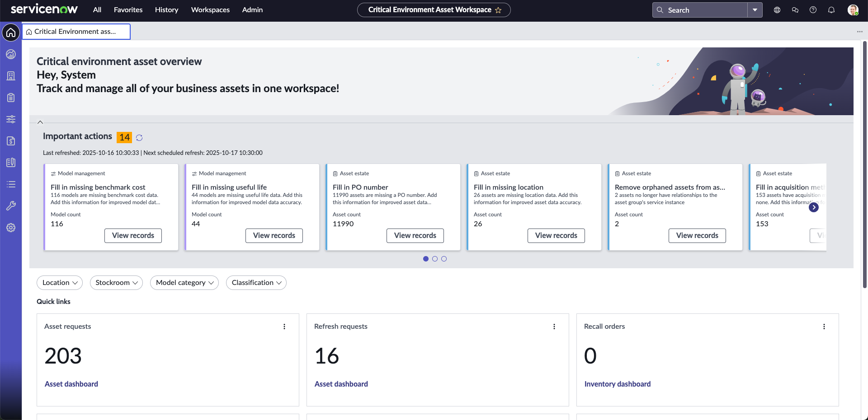Select the first carousel page dot
868x420 pixels.
[x=426, y=259]
